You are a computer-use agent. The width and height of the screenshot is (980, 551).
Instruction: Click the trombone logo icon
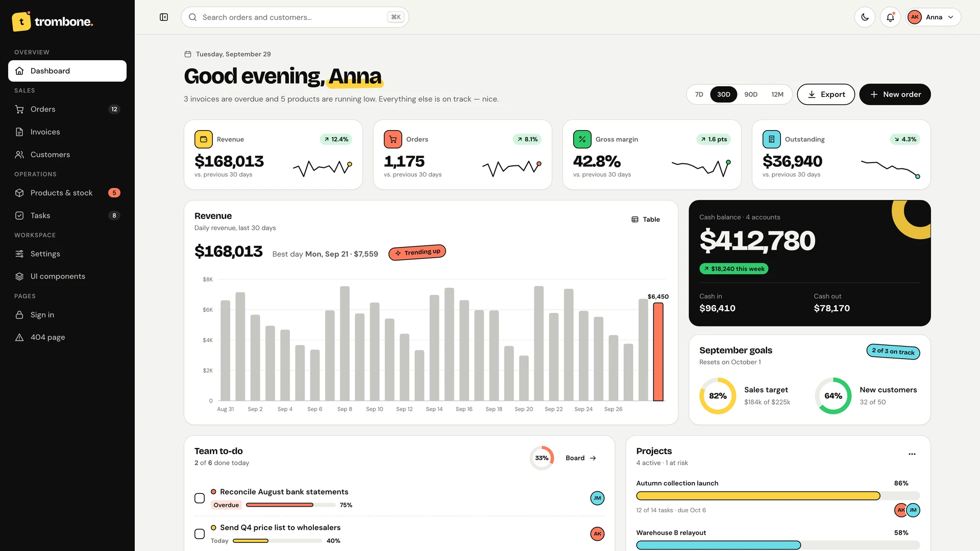coord(21,21)
